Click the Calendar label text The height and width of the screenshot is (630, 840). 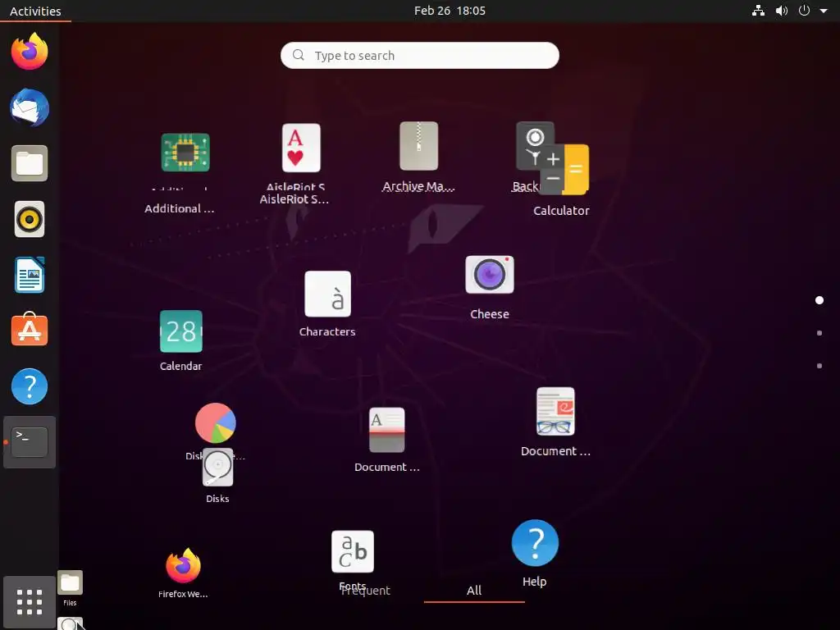pyautogui.click(x=180, y=366)
